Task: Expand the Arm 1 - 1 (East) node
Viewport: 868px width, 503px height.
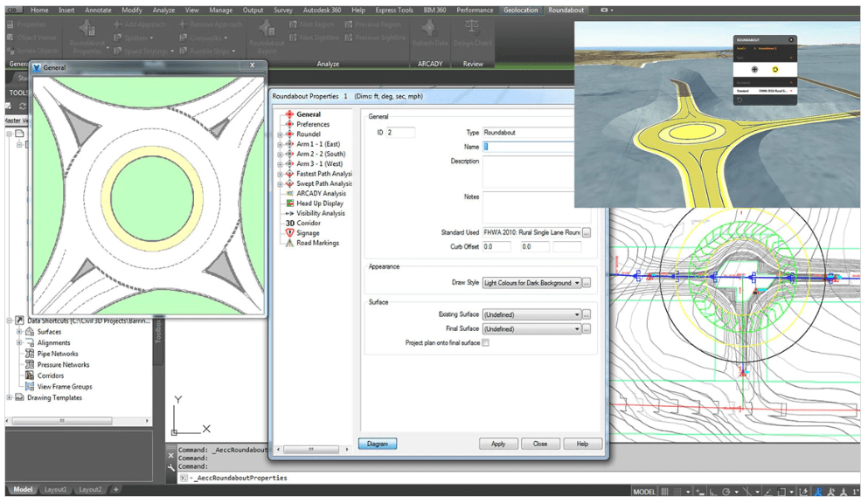Action: (280, 144)
